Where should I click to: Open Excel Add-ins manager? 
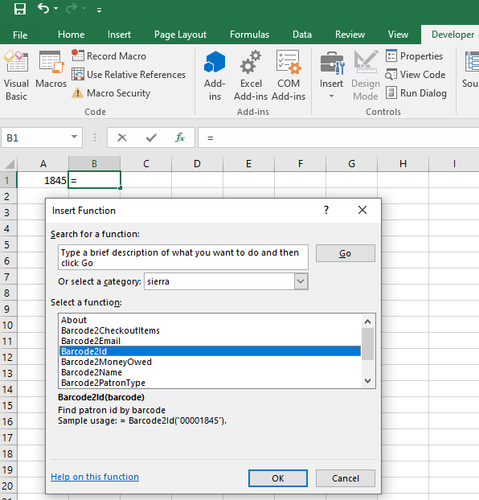coord(251,76)
